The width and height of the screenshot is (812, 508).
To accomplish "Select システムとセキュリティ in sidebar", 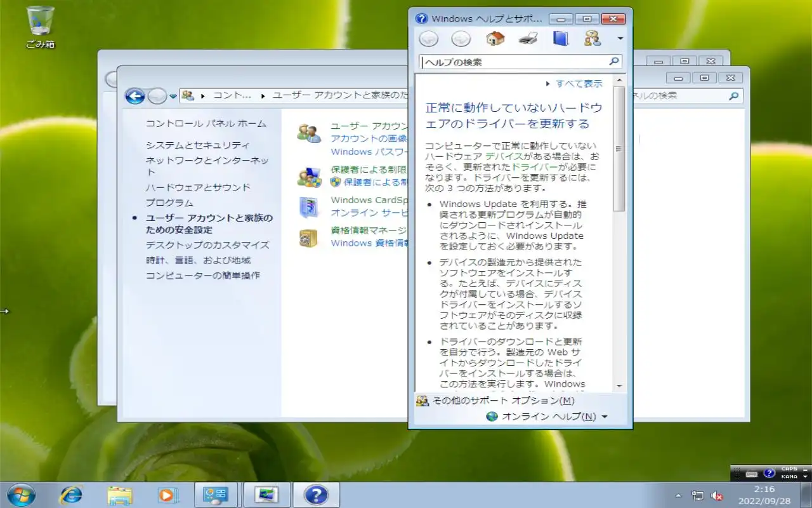I will [x=198, y=145].
